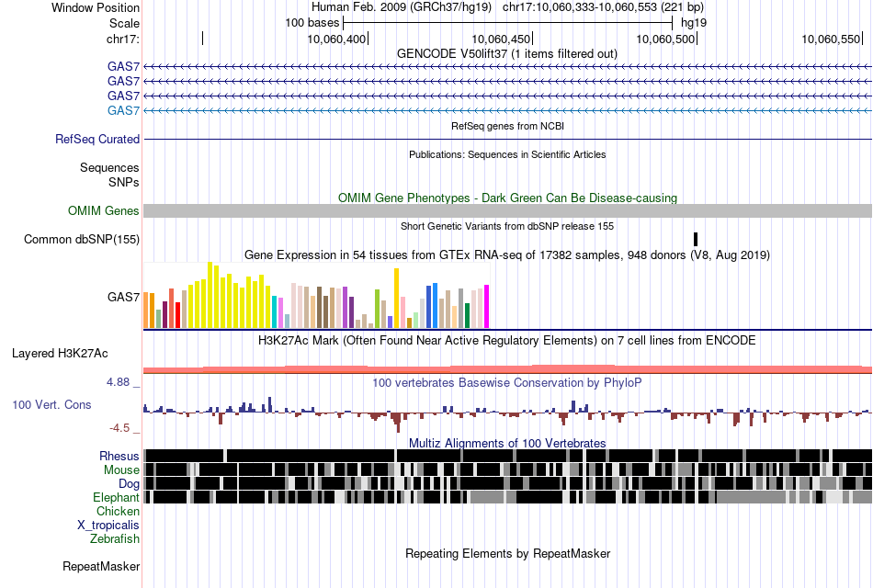Image resolution: width=873 pixels, height=588 pixels.
Task: Click the 10,060,550 position marker
Action: [x=831, y=39]
